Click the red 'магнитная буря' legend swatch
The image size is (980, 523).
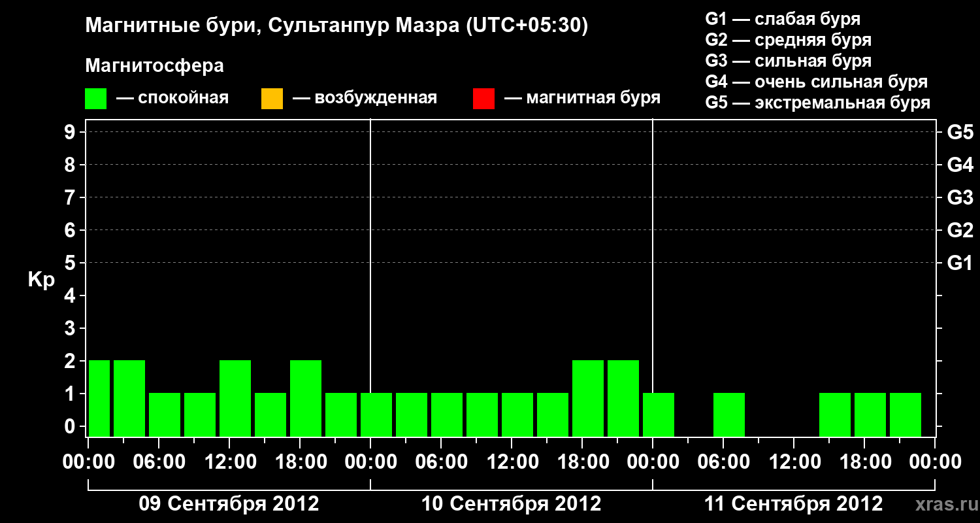483,99
